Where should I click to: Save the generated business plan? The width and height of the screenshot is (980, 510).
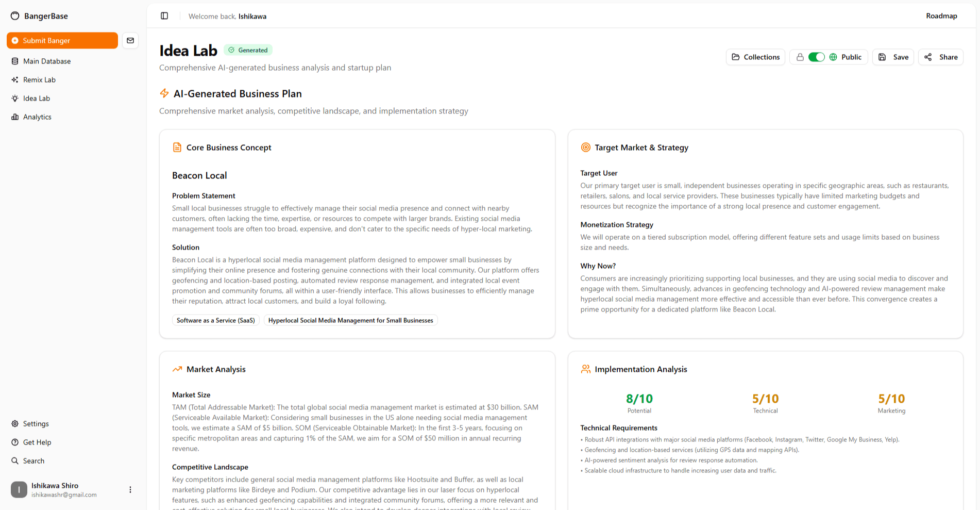pos(893,57)
